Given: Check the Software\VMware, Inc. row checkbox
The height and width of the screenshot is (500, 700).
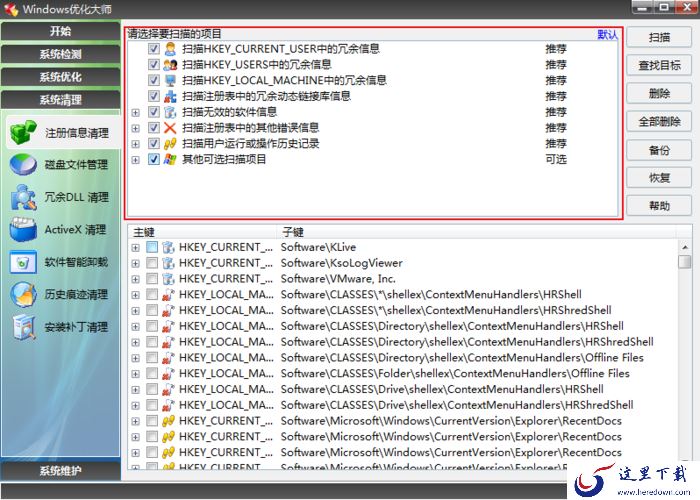Looking at the screenshot, I should point(152,279).
